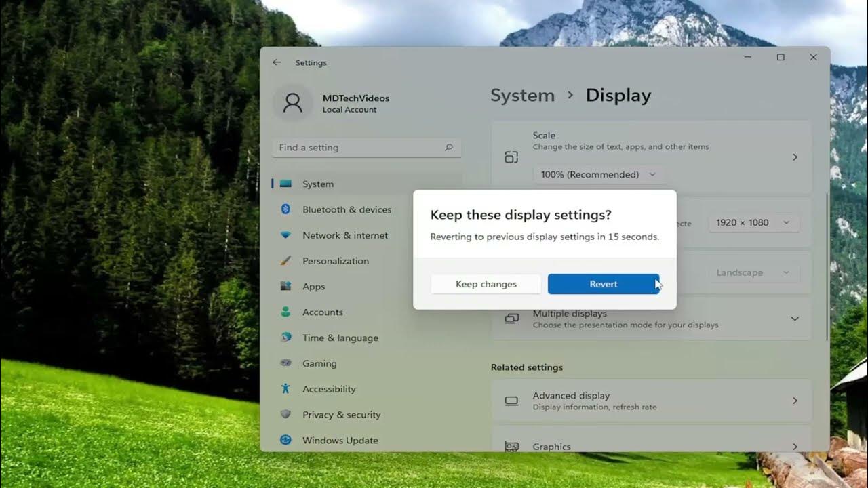
Task: Click the Personalization brush icon
Action: click(x=286, y=261)
